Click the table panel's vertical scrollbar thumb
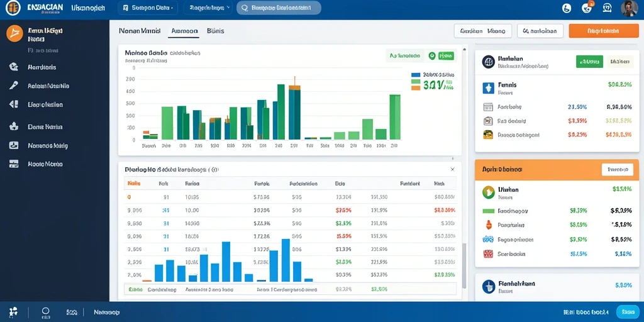Viewport: 644px width, 322px height. [464, 265]
